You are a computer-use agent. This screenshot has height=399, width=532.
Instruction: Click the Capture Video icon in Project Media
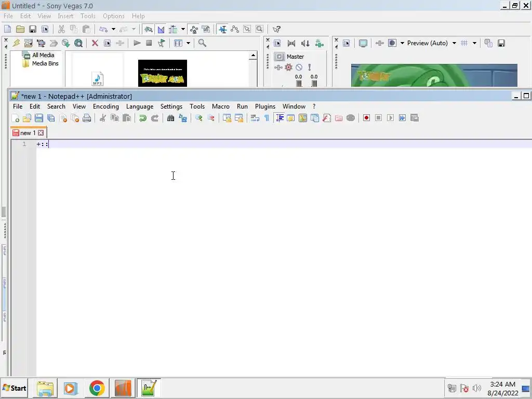point(41,43)
